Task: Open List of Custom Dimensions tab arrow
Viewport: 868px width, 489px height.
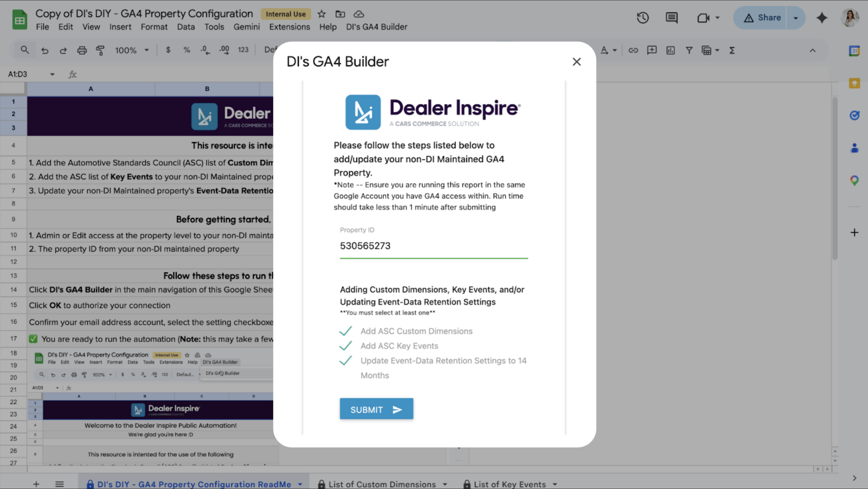Action: [x=445, y=484]
